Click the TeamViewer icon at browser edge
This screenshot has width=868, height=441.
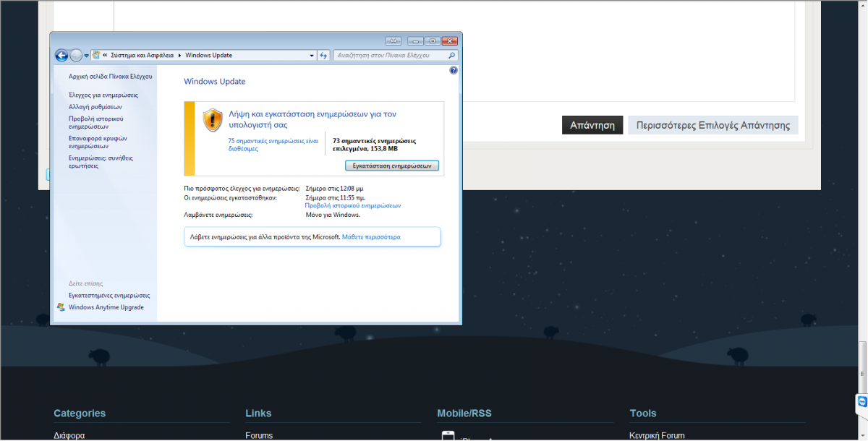[x=861, y=401]
